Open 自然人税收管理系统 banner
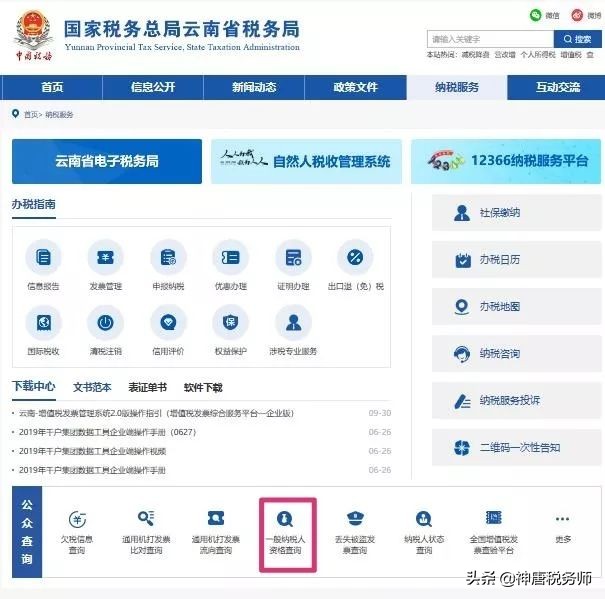 pyautogui.click(x=306, y=161)
